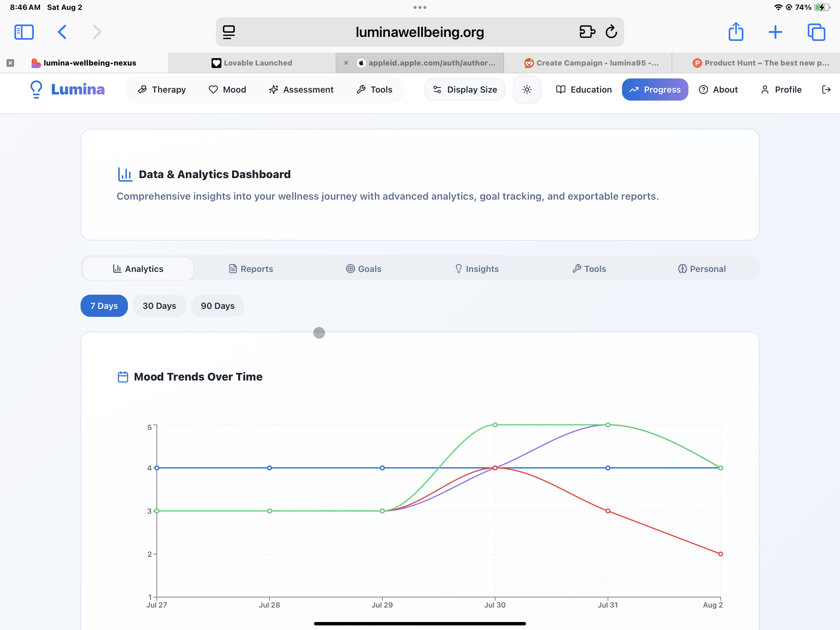Open Safari sidebar panel icon
The height and width of the screenshot is (630, 840).
tap(24, 32)
